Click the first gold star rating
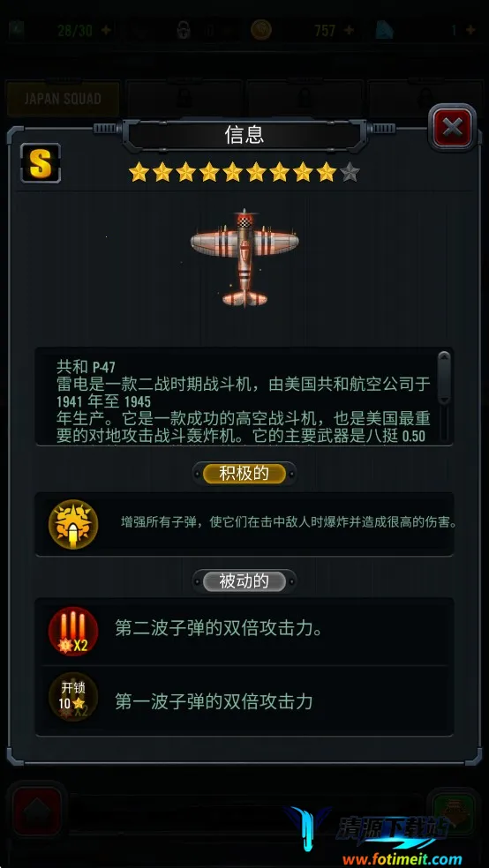This screenshot has width=489, height=868. click(139, 172)
